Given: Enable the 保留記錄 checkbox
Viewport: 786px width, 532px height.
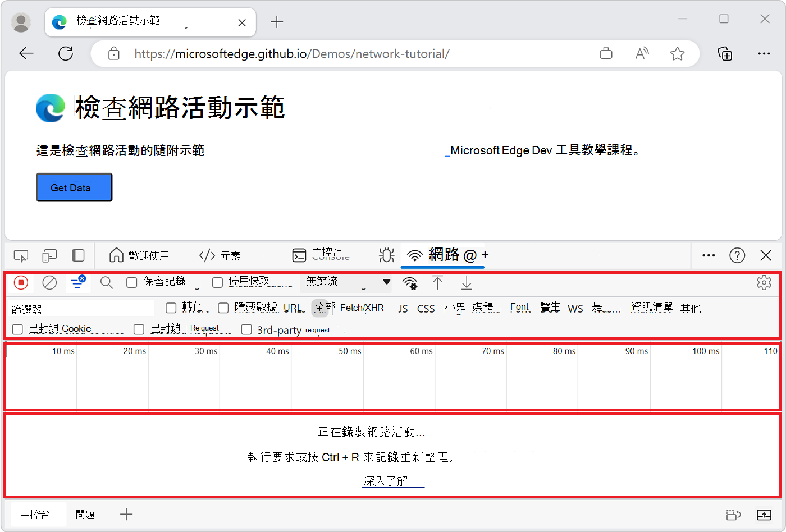Looking at the screenshot, I should (x=132, y=282).
